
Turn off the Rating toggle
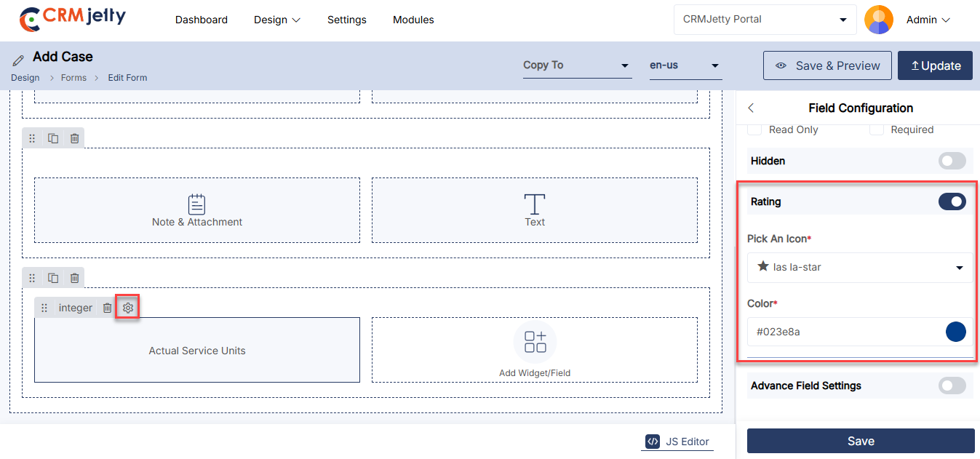[952, 201]
